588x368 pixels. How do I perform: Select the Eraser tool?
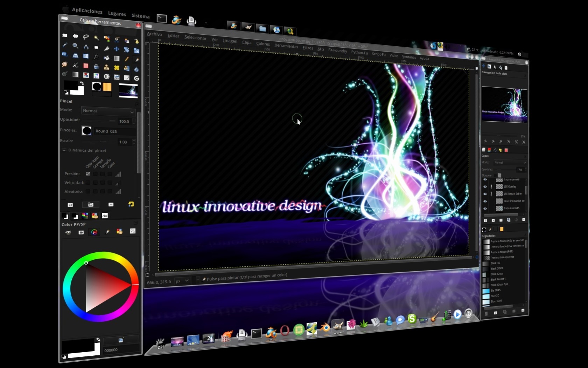tap(86, 66)
